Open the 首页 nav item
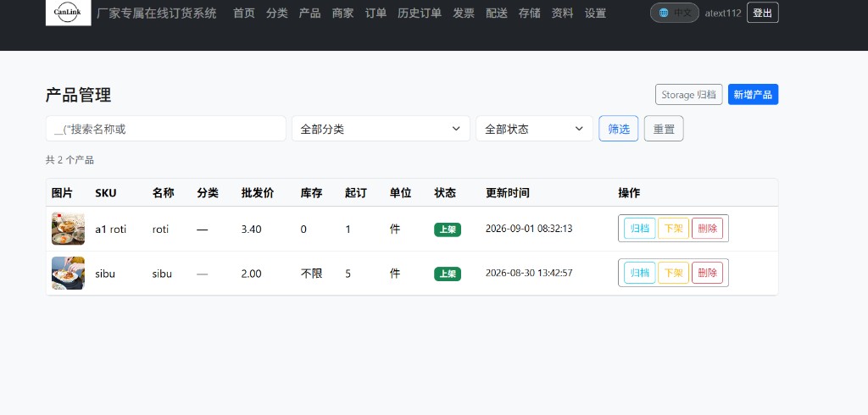868x415 pixels. (x=243, y=14)
